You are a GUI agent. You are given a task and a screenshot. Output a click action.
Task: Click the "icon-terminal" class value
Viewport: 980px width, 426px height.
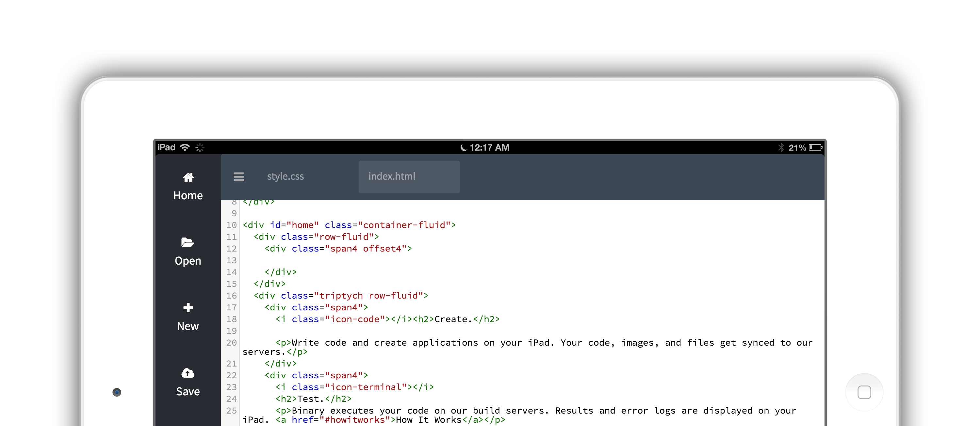pos(366,387)
